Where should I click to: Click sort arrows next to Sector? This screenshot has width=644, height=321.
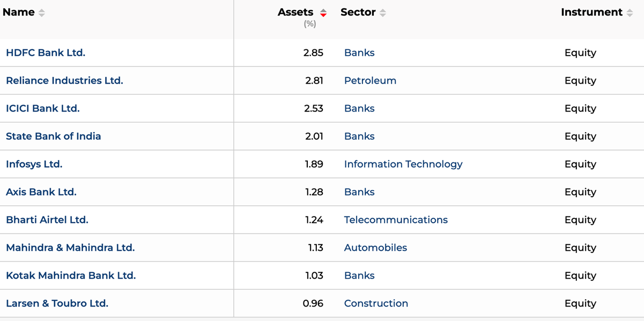click(x=383, y=13)
